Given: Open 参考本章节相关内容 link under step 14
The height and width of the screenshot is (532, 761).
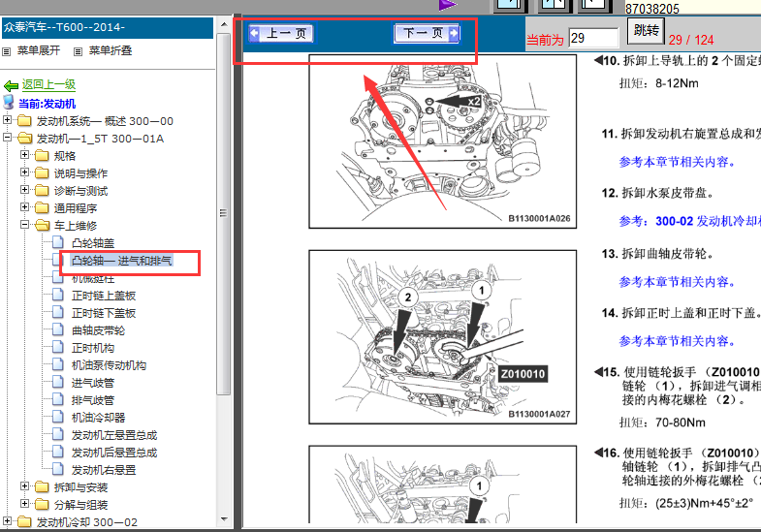Looking at the screenshot, I should pyautogui.click(x=677, y=341).
